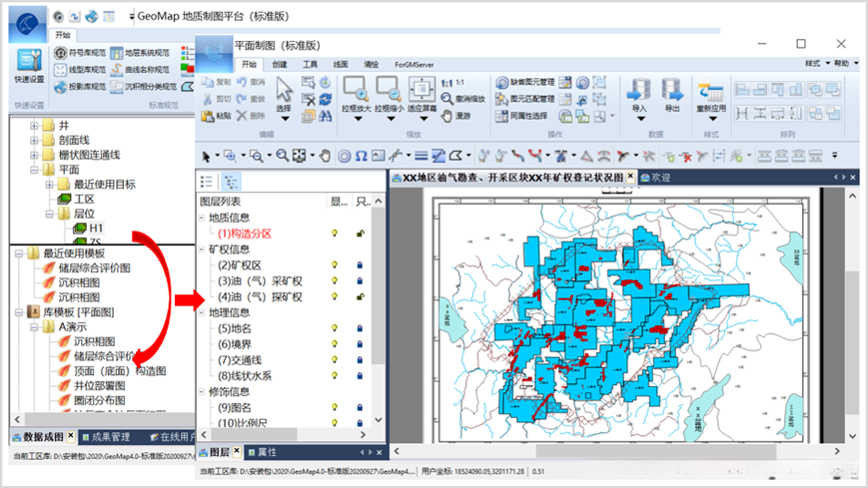The width and height of the screenshot is (868, 488).
Task: Open 缺省图元管理
Action: pos(524,83)
